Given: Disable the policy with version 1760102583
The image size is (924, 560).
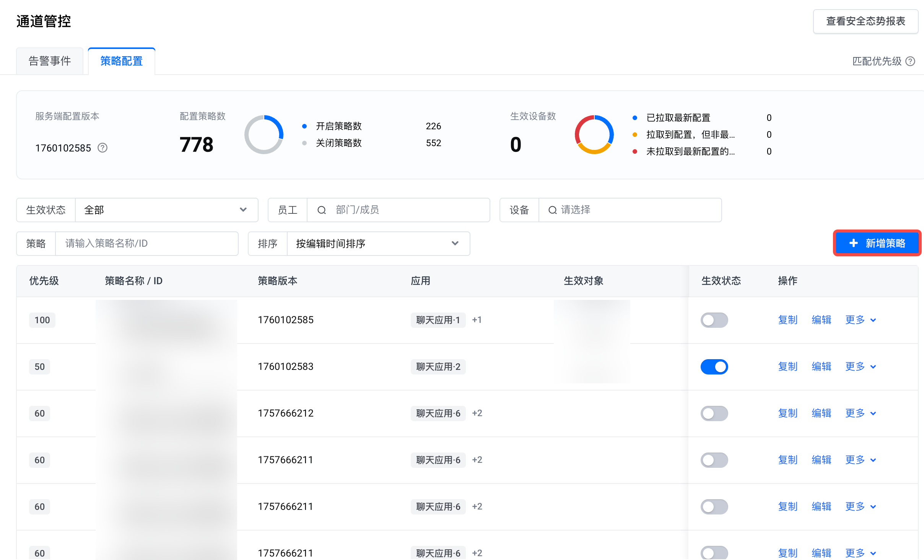Looking at the screenshot, I should [714, 367].
